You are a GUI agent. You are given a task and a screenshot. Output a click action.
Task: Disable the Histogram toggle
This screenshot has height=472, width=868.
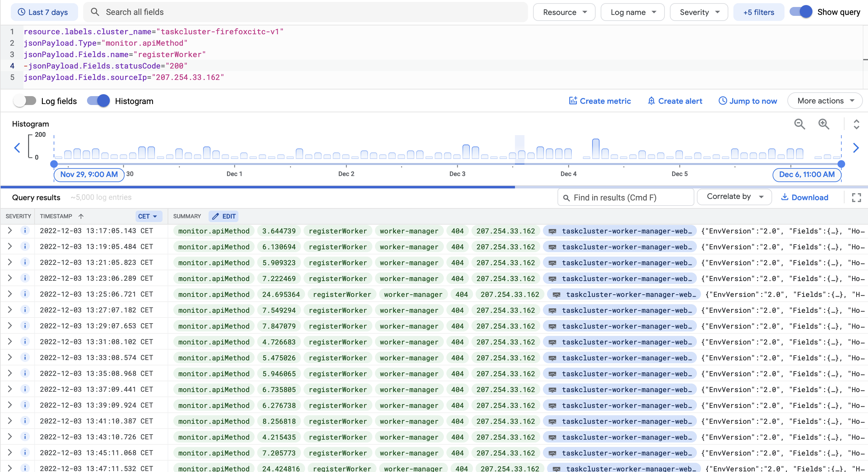click(98, 101)
